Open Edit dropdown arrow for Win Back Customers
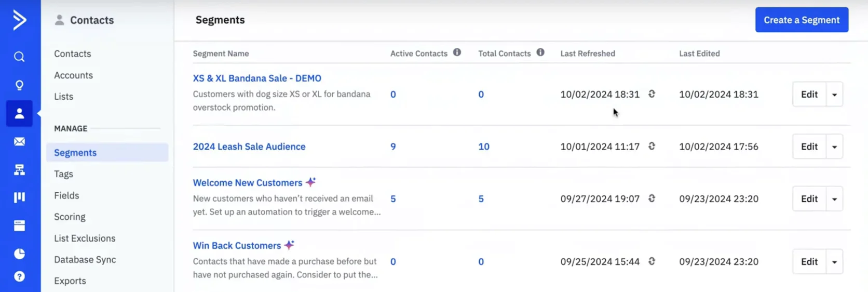This screenshot has width=868, height=292. 834,262
